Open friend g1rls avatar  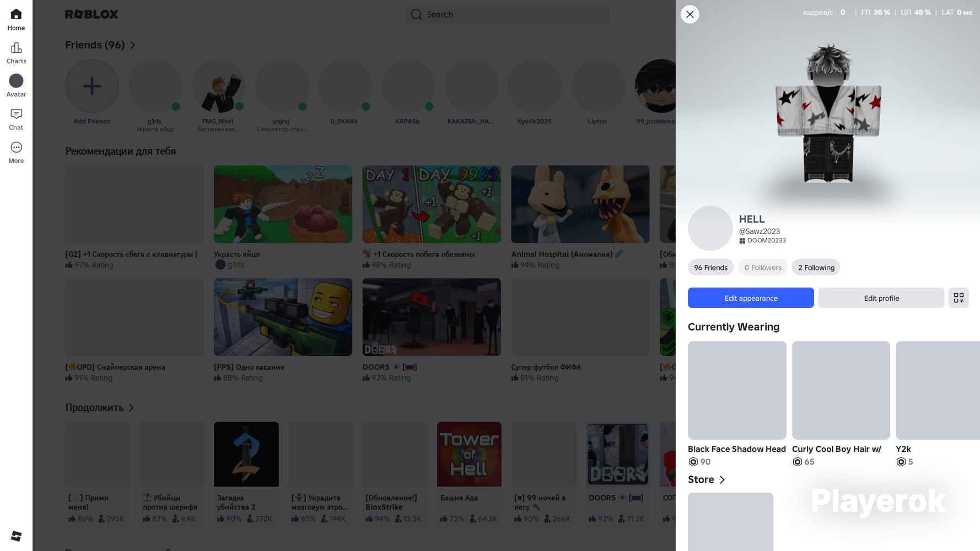click(x=155, y=86)
